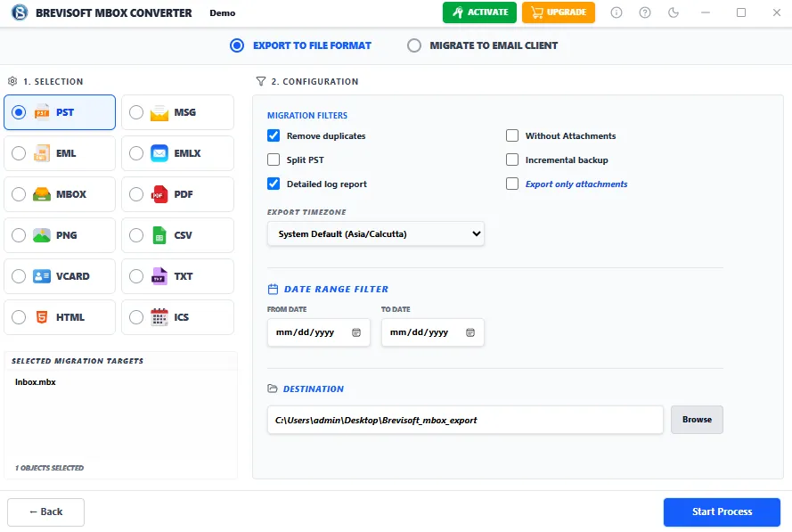The height and width of the screenshot is (532, 792).
Task: Open the info icon in title bar
Action: pos(616,12)
